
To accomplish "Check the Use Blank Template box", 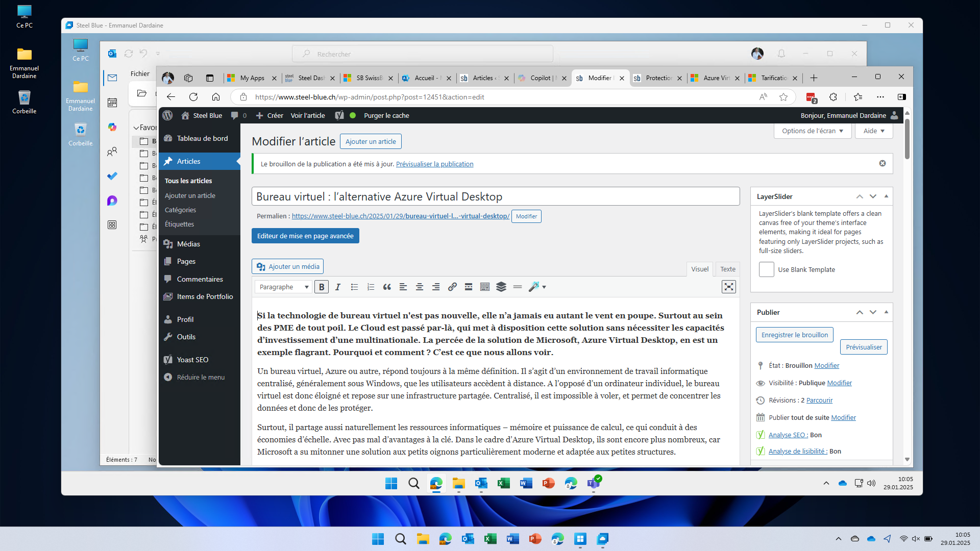I will tap(766, 269).
